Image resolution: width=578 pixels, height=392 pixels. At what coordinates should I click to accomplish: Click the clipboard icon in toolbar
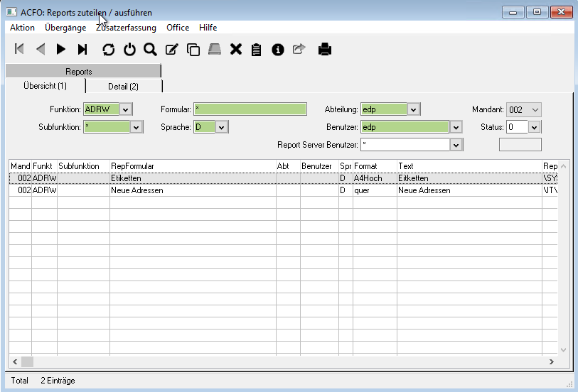[257, 49]
